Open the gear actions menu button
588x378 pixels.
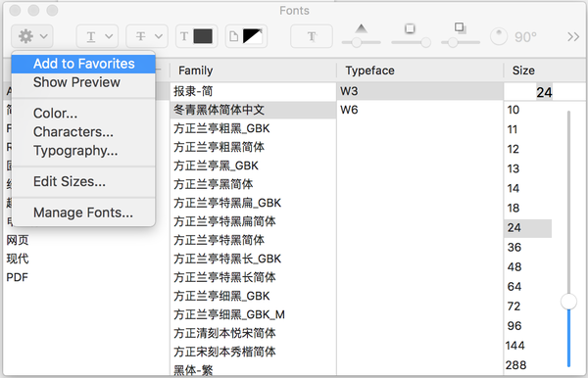click(32, 36)
